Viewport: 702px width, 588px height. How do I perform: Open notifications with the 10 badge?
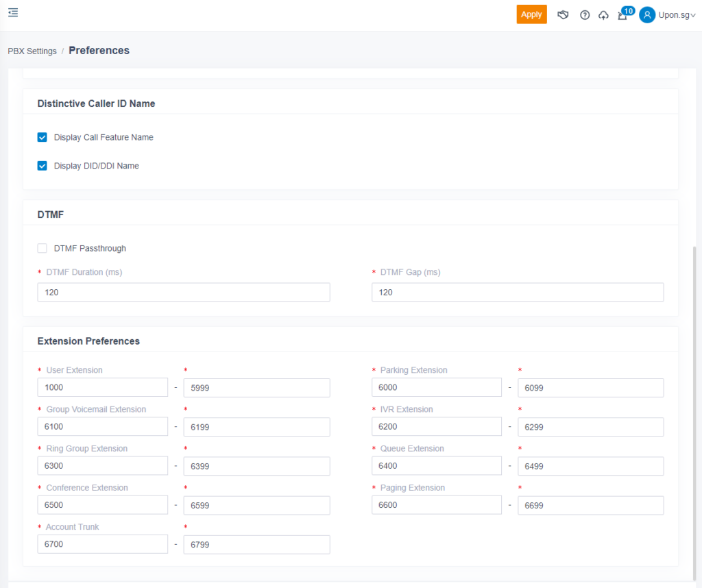click(x=622, y=14)
